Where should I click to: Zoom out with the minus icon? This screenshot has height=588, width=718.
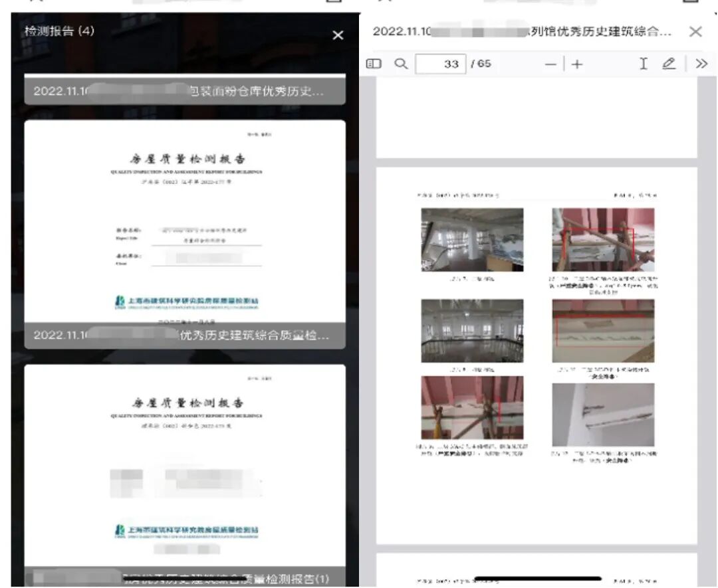[550, 64]
